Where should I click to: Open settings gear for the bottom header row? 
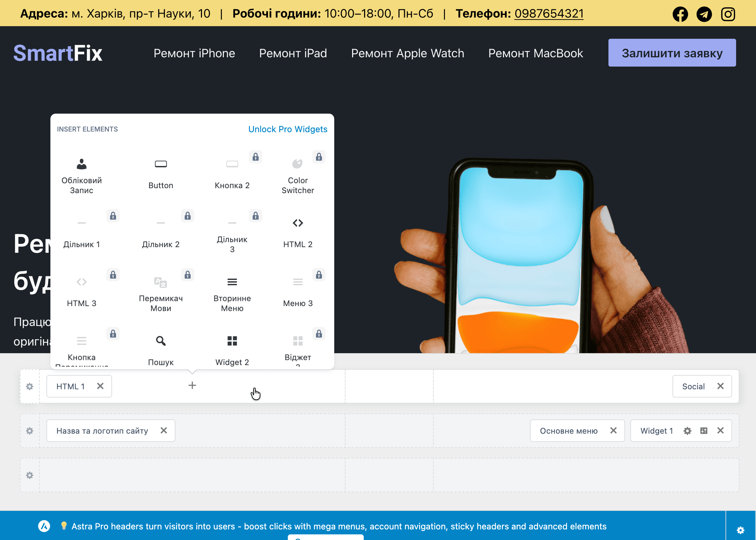pos(30,475)
